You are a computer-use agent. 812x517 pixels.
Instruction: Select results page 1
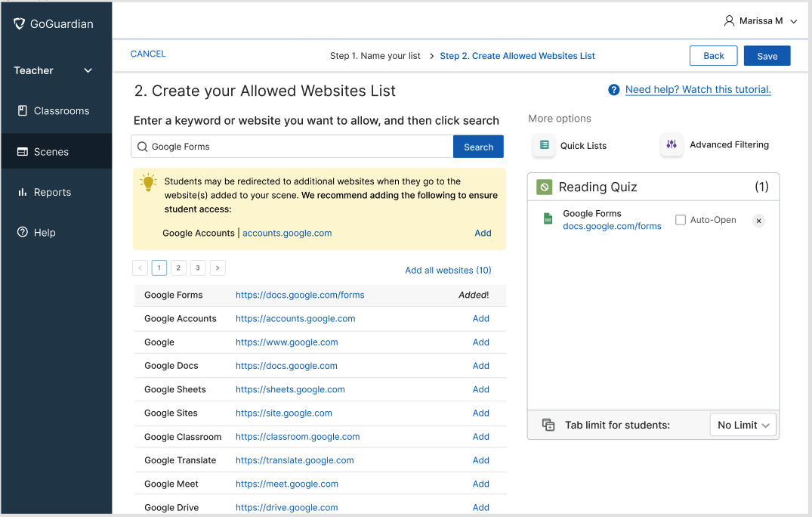[159, 268]
